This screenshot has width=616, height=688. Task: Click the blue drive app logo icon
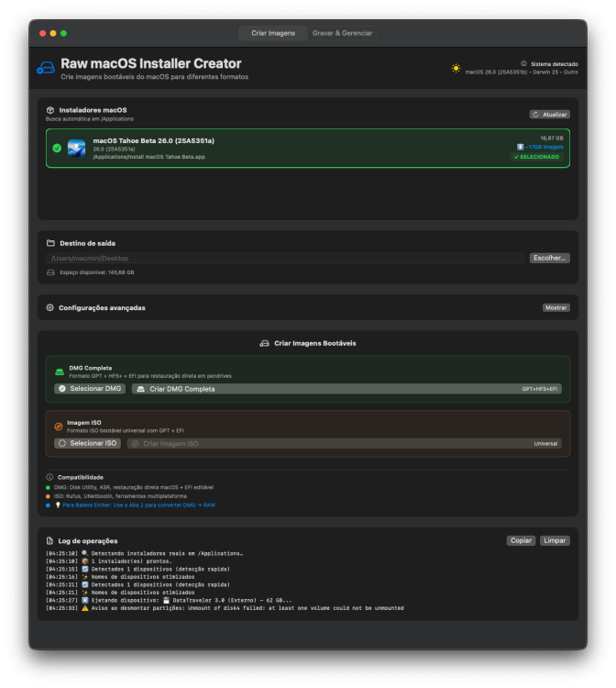(x=46, y=68)
